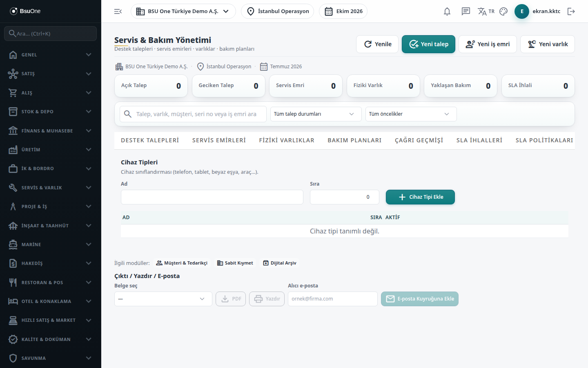The width and height of the screenshot is (588, 368).
Task: Expand the İK & Bordro section chevron
Action: click(x=89, y=168)
